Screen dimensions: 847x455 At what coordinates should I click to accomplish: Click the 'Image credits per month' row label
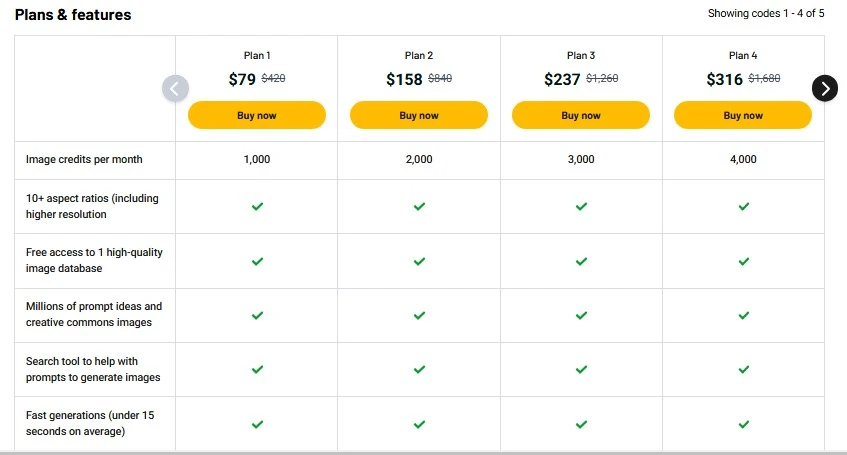pyautogui.click(x=84, y=160)
